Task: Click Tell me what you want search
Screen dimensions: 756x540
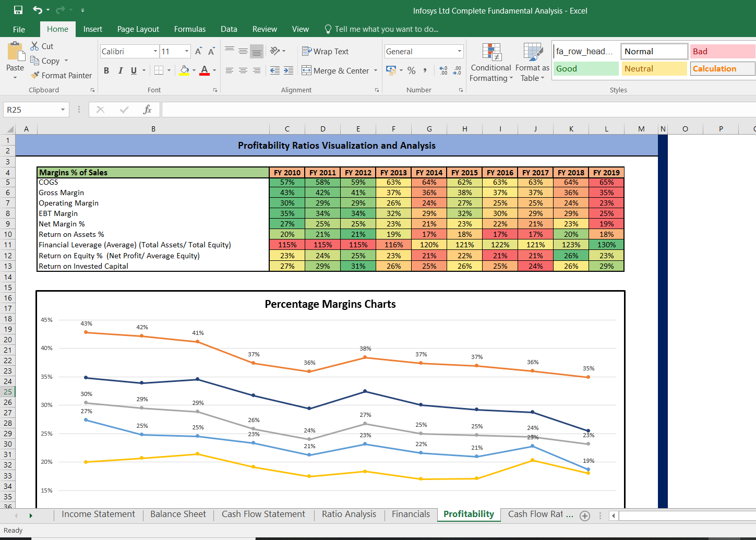Action: [x=381, y=29]
